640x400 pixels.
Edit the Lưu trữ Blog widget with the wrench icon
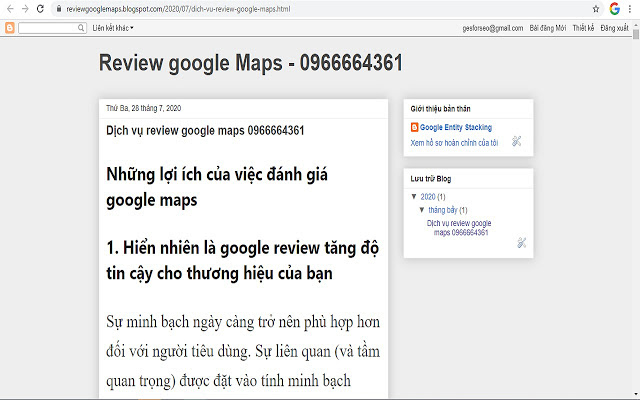[521, 243]
